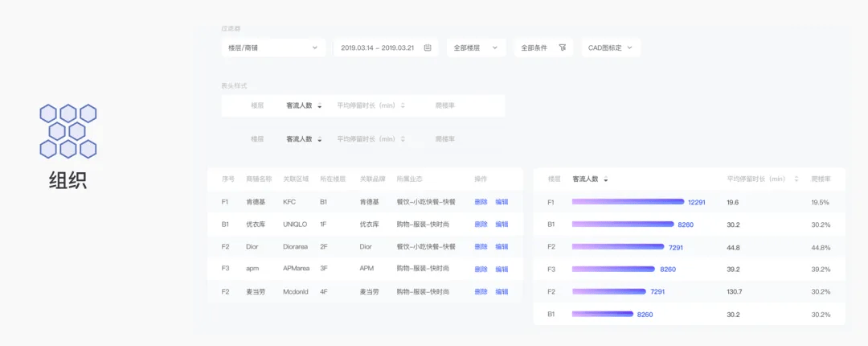
Task: Click the 19.5% 爬楼率 value
Action: pyautogui.click(x=821, y=203)
